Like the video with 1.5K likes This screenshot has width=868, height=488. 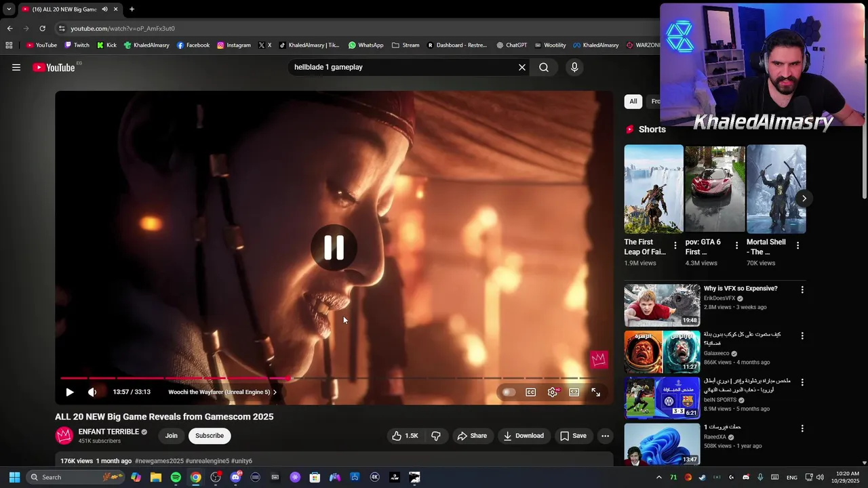[405, 436]
